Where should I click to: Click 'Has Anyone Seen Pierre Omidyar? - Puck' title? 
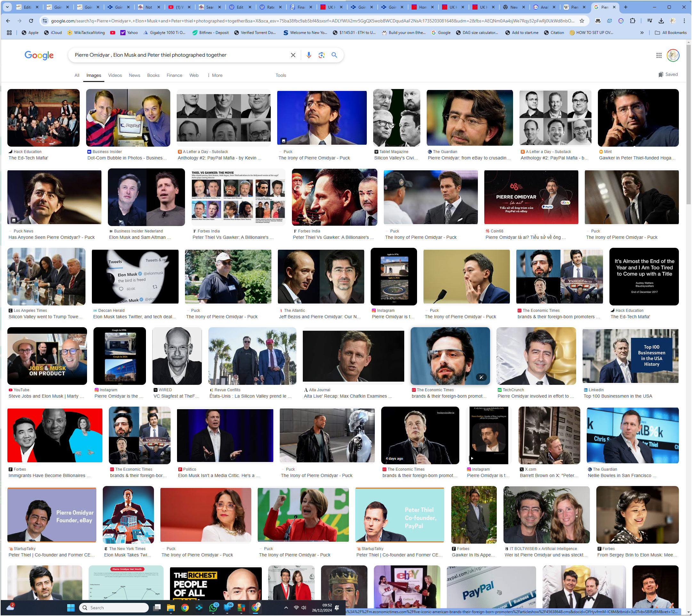tap(52, 237)
